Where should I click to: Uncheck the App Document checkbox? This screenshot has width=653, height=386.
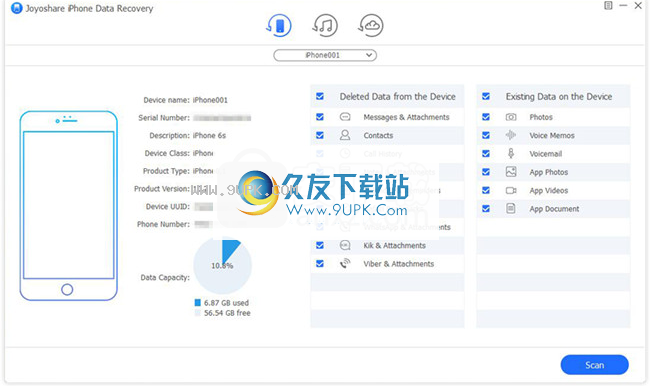[486, 209]
